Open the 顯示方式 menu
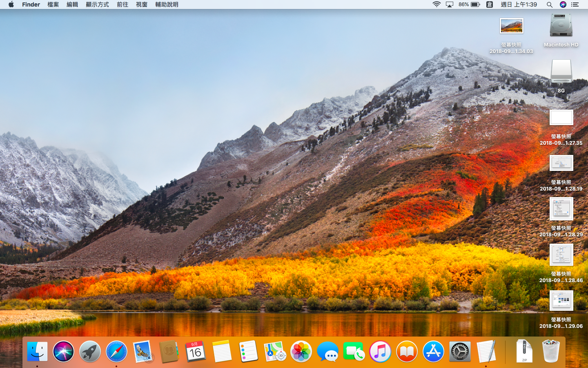The image size is (588, 368). coord(97,4)
